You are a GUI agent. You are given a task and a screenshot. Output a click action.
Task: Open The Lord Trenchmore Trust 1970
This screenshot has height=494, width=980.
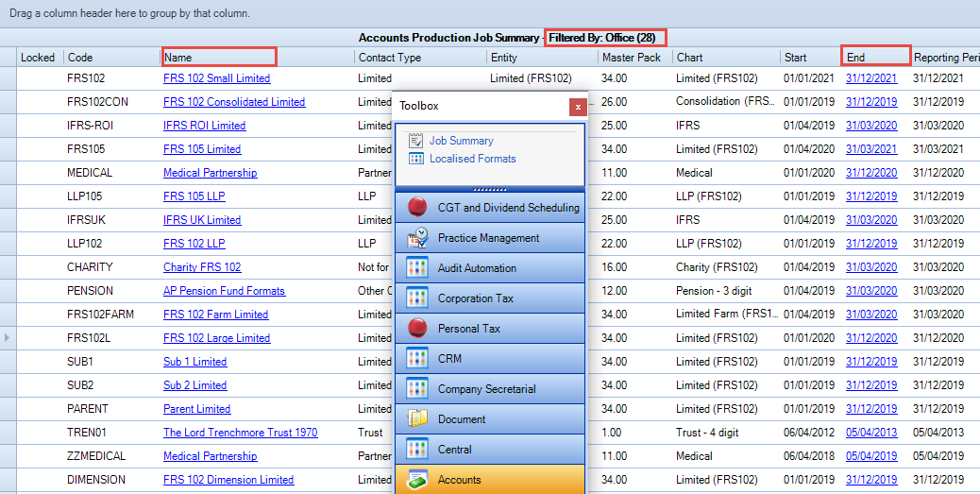[x=241, y=432]
